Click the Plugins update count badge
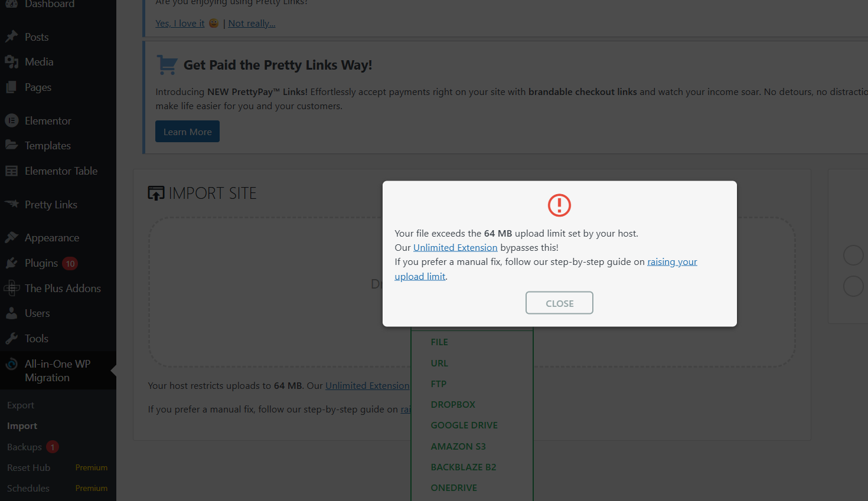The height and width of the screenshot is (501, 868). click(x=70, y=264)
